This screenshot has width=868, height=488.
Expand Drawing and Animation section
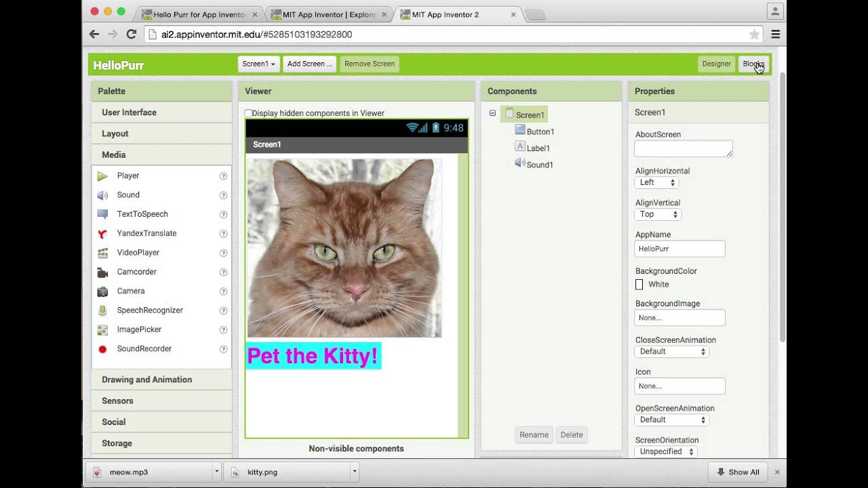coord(161,380)
